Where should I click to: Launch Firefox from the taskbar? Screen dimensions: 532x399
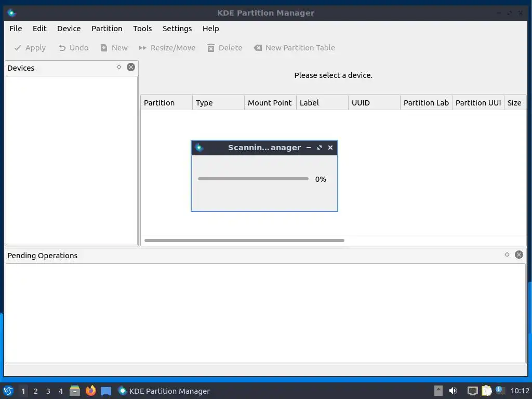pyautogui.click(x=90, y=391)
